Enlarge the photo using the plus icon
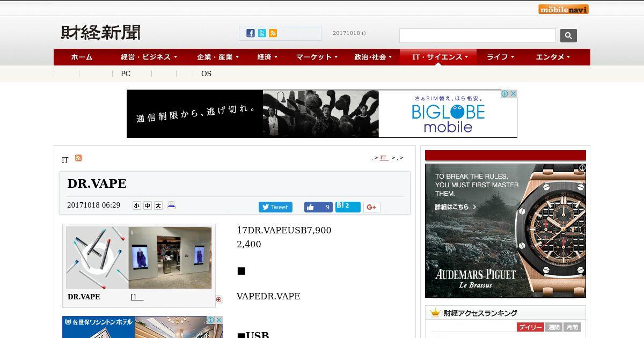The image size is (644, 338). click(x=219, y=300)
